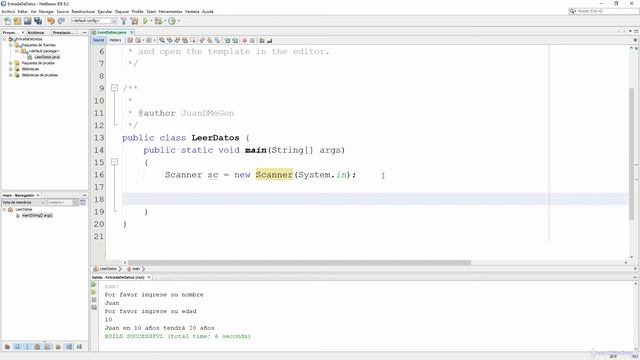640x360 pixels.
Task: Toggle Rectangular Selection in editor toolbar
Action: [193, 40]
